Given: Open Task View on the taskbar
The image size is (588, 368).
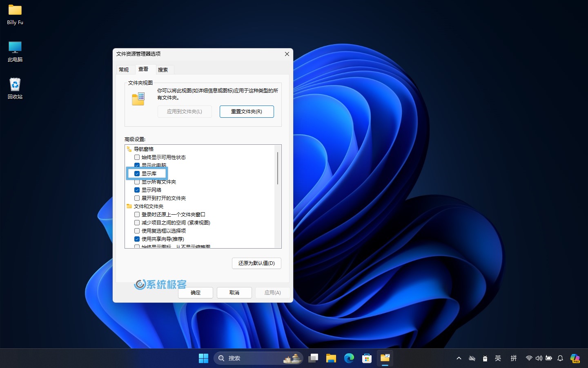Looking at the screenshot, I should [313, 358].
